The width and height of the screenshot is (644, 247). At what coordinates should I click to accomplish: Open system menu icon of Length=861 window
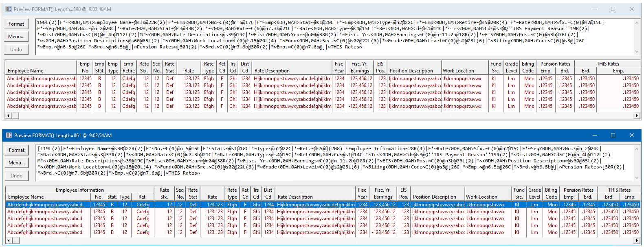[x=9, y=135]
